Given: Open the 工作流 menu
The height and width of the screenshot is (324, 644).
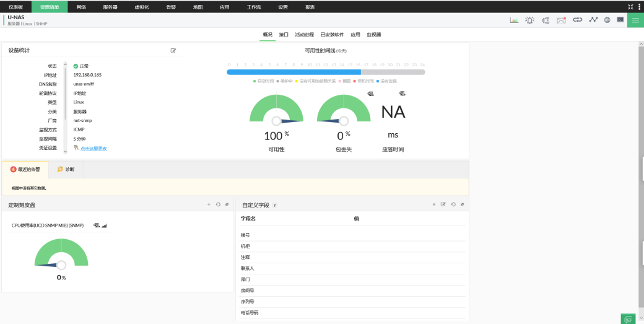Looking at the screenshot, I should (x=254, y=7).
